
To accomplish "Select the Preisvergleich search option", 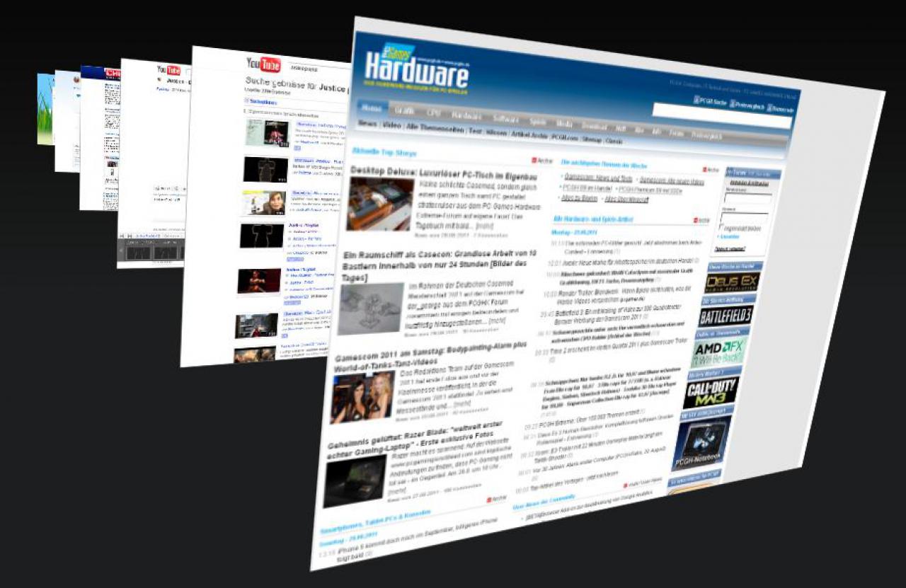I will click(745, 105).
